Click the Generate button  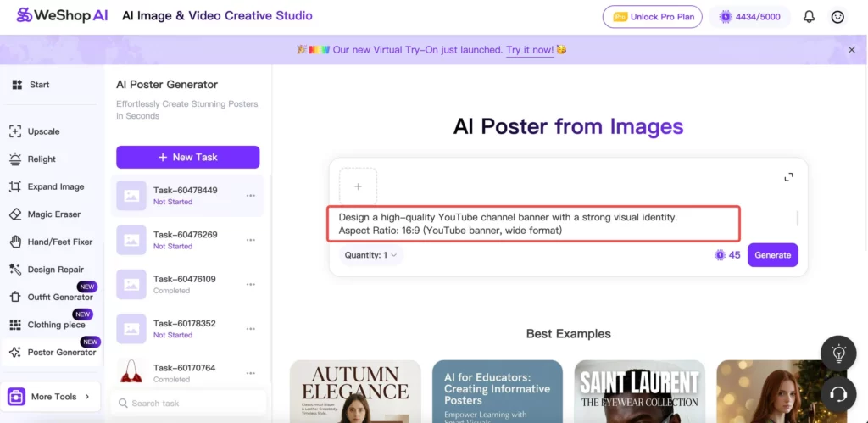point(773,255)
